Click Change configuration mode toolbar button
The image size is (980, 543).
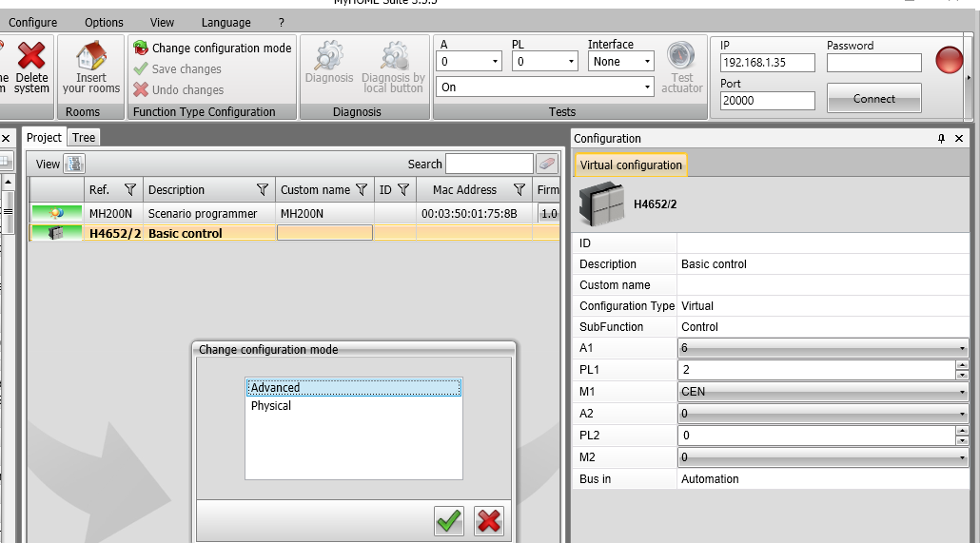[x=212, y=48]
